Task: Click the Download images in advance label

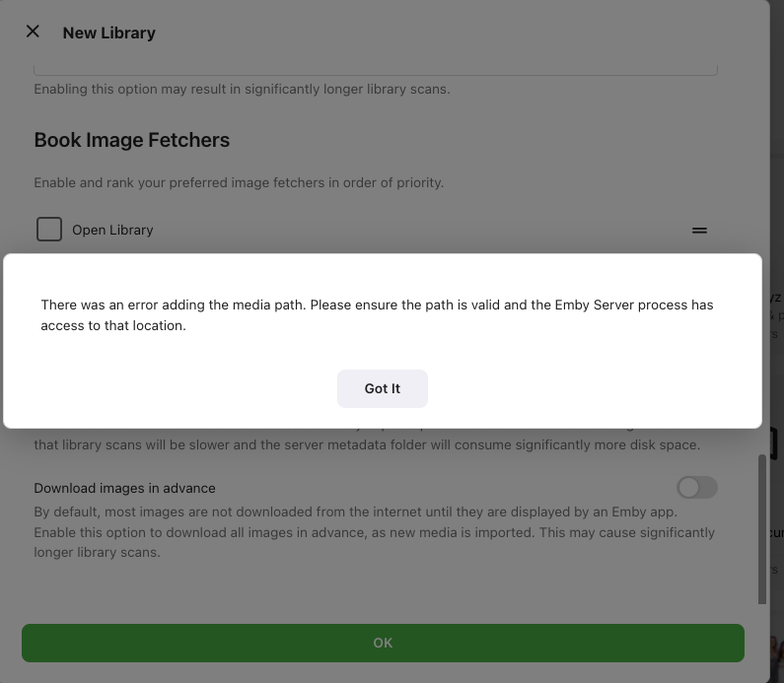Action: coord(124,488)
